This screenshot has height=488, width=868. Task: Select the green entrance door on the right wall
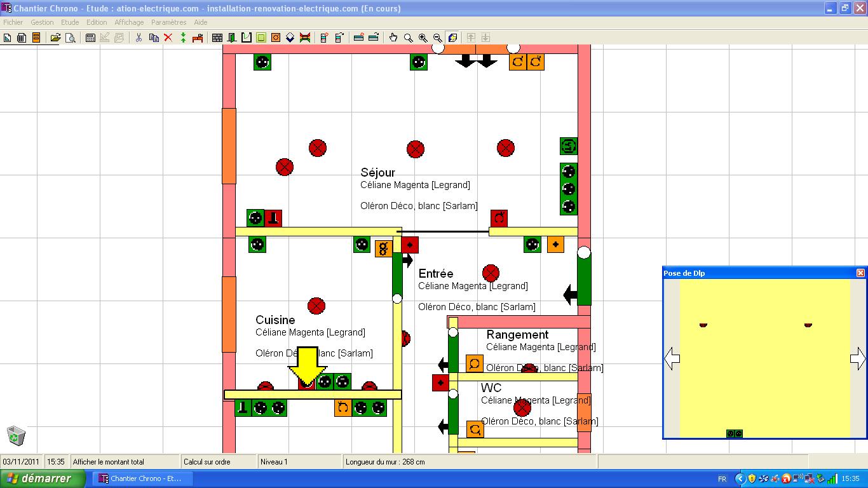pyautogui.click(x=584, y=280)
